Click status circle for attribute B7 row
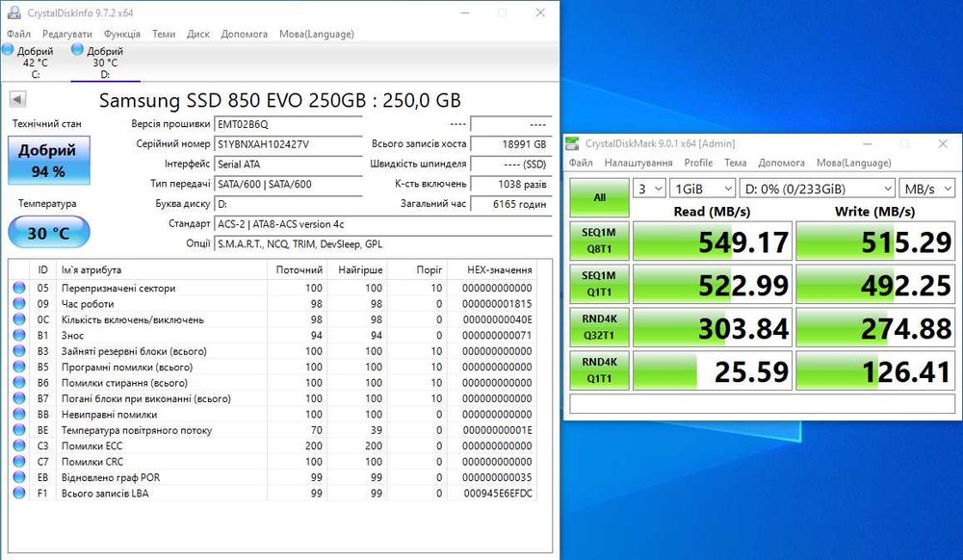This screenshot has height=560, width=963. [x=19, y=398]
